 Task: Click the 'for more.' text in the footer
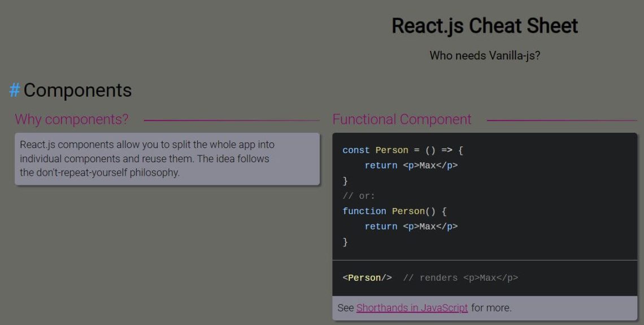point(491,307)
